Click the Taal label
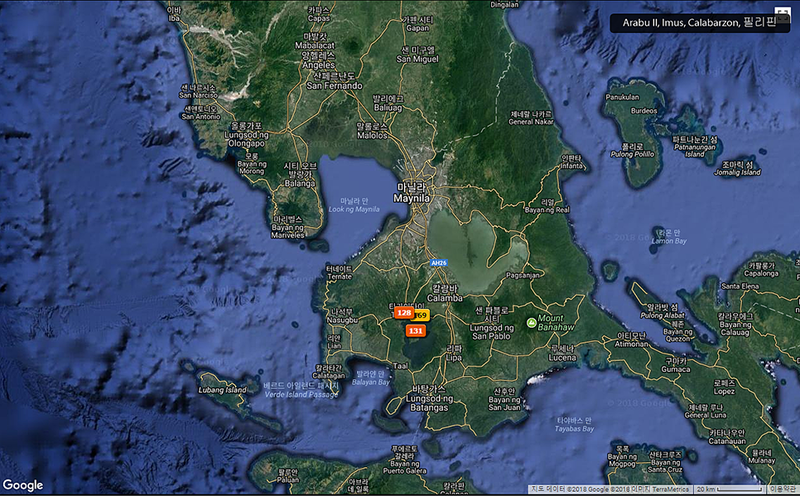Image resolution: width=800 pixels, height=496 pixels. pos(401,366)
